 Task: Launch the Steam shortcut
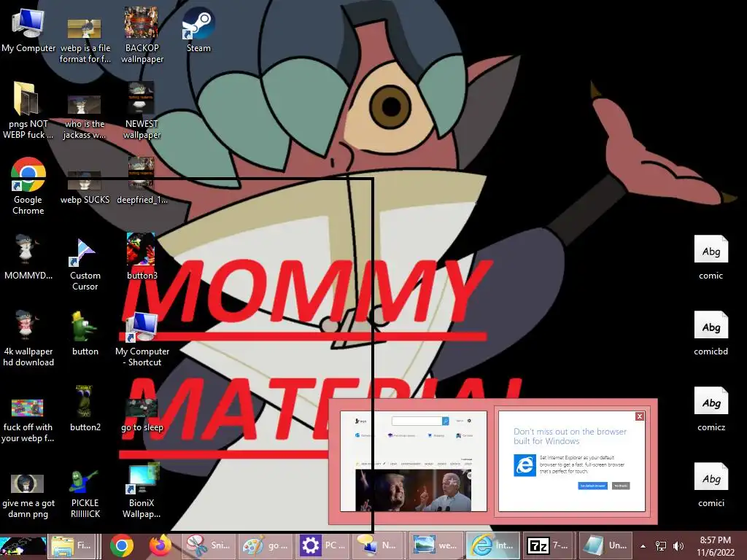pyautogui.click(x=198, y=29)
